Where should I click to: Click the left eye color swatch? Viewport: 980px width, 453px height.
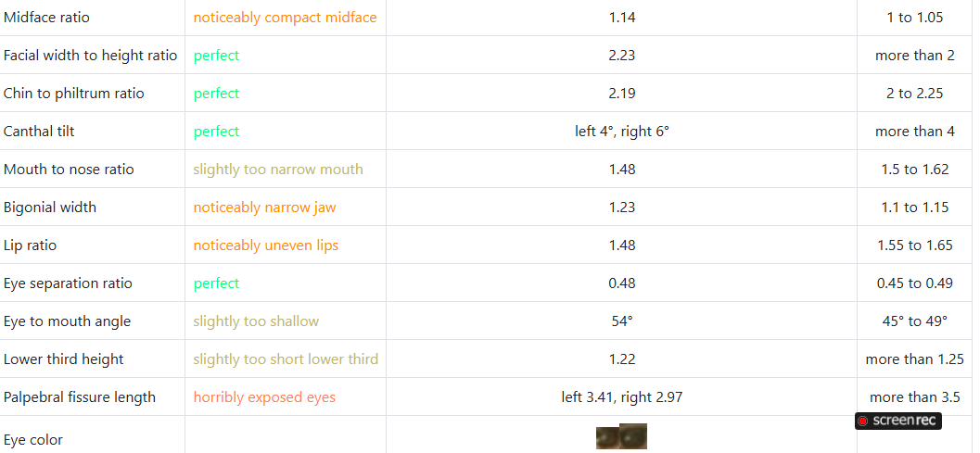(607, 437)
